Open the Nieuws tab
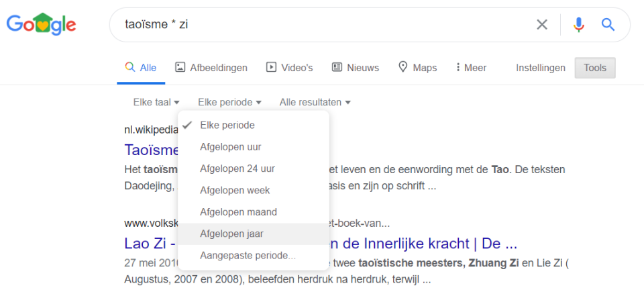 [x=356, y=68]
